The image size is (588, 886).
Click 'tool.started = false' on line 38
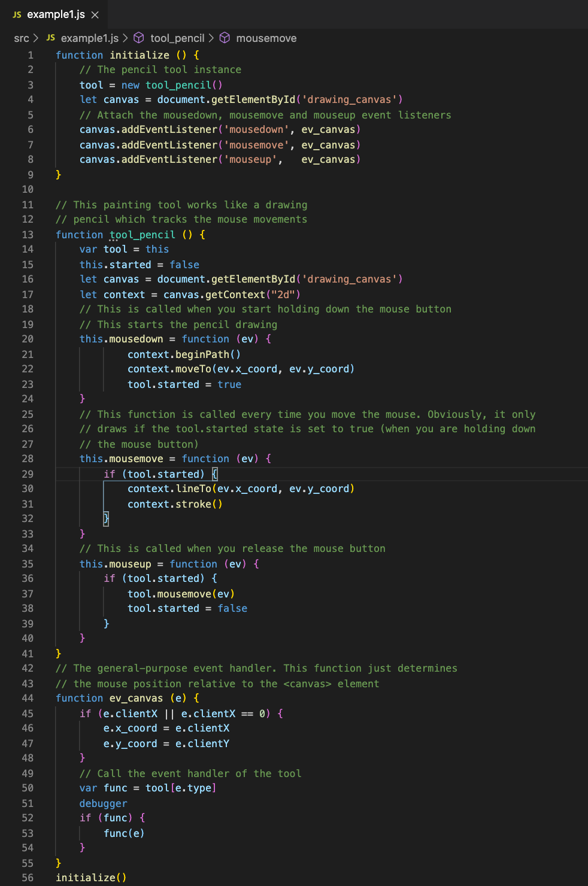(187, 608)
